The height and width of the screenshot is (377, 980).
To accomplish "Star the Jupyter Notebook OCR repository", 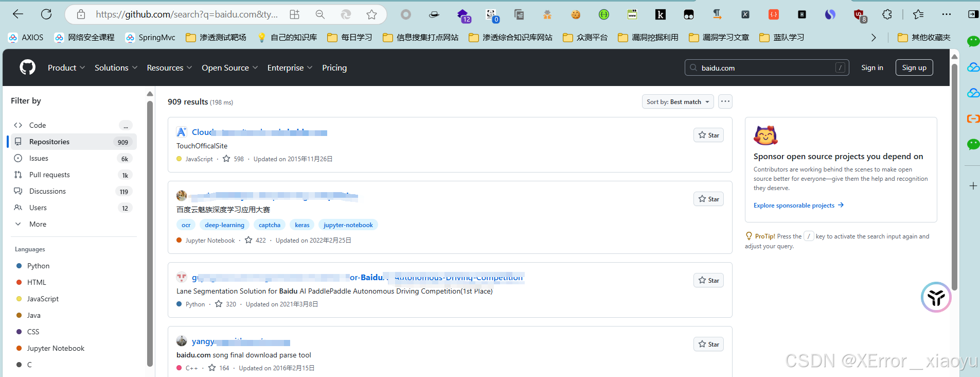I will pos(708,199).
